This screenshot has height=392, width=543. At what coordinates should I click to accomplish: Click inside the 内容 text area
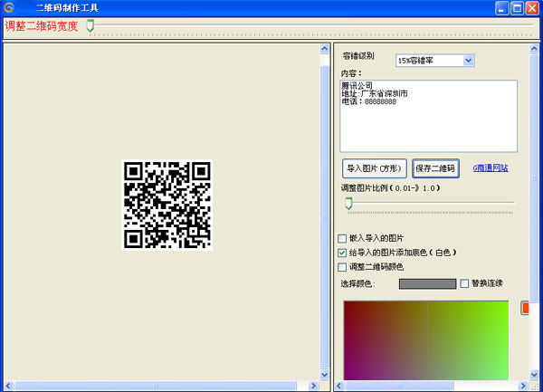(x=428, y=116)
